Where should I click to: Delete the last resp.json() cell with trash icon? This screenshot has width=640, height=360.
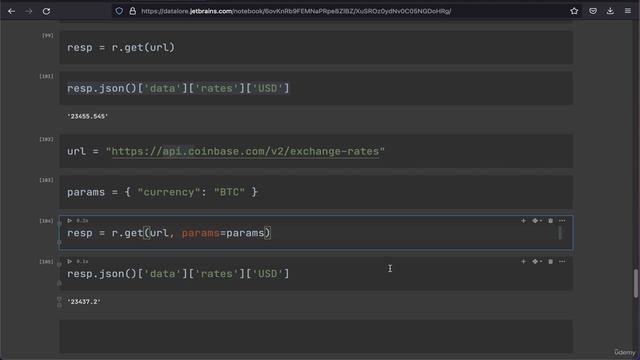(550, 261)
